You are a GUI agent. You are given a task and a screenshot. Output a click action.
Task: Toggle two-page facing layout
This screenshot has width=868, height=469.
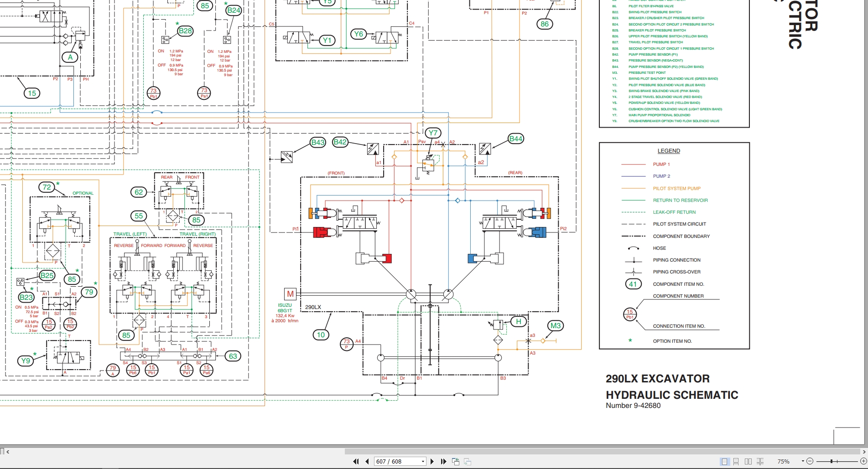[x=748, y=461]
